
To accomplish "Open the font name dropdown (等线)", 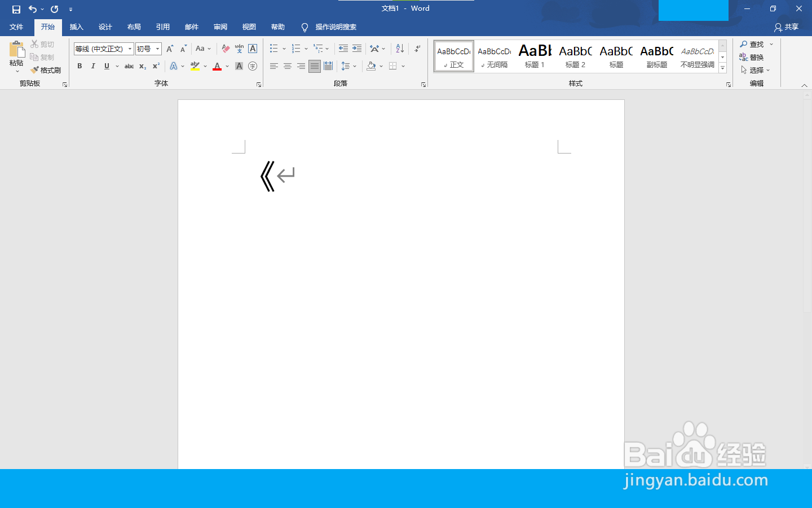I will click(x=130, y=49).
